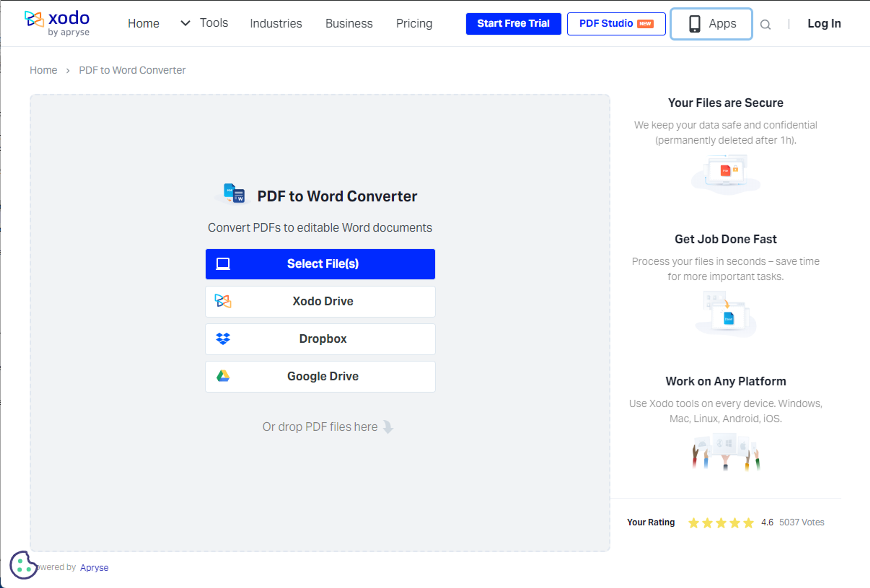870x588 pixels.
Task: Choose a file from Xodo Drive
Action: pos(320,301)
